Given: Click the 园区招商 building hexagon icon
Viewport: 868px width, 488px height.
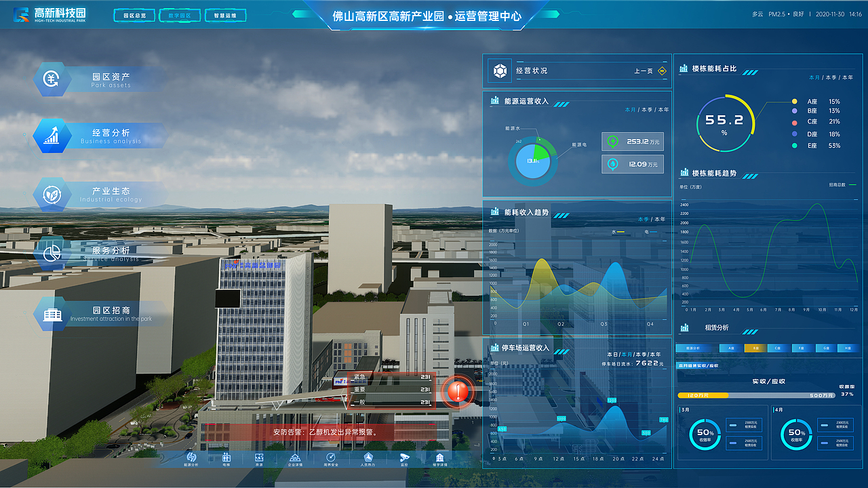Looking at the screenshot, I should 52,314.
